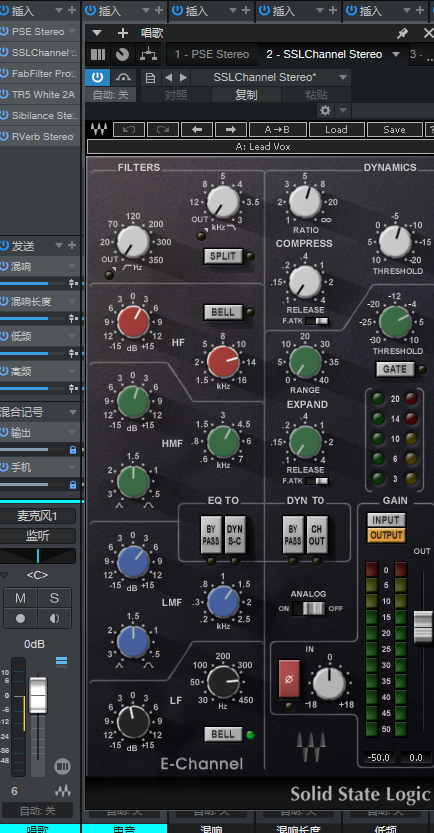Screen dimensions: 434x833
Task: Open the 混响 send dropdown arrow
Action: pyautogui.click(x=72, y=267)
